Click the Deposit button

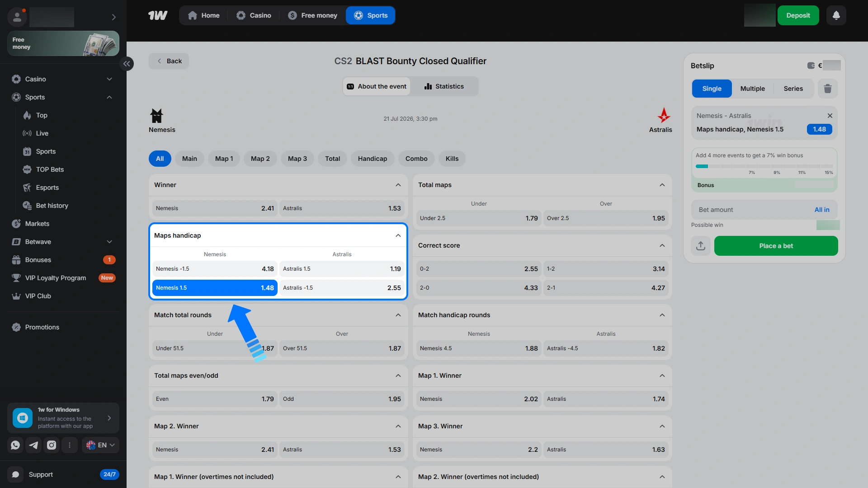(x=798, y=15)
